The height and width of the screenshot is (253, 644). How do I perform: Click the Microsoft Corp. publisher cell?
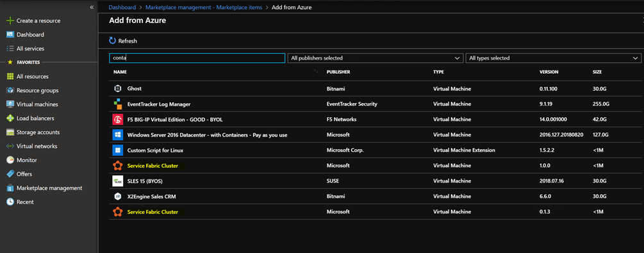click(x=345, y=151)
